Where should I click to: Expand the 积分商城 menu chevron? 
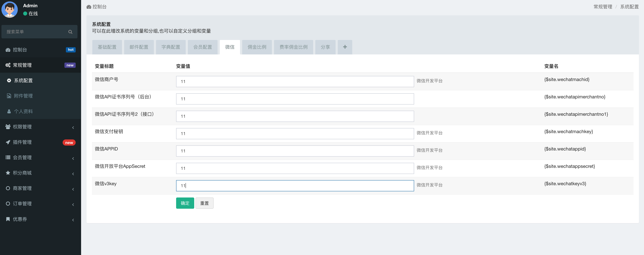tap(73, 174)
